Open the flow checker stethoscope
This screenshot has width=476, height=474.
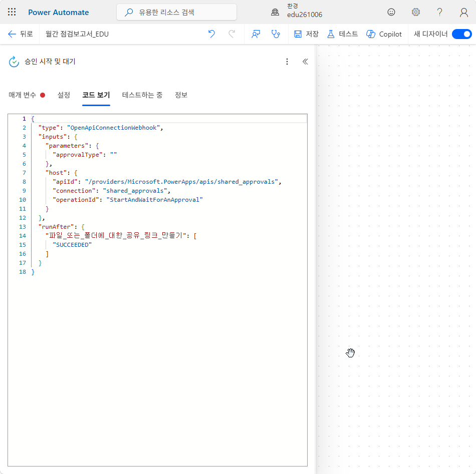tap(276, 34)
